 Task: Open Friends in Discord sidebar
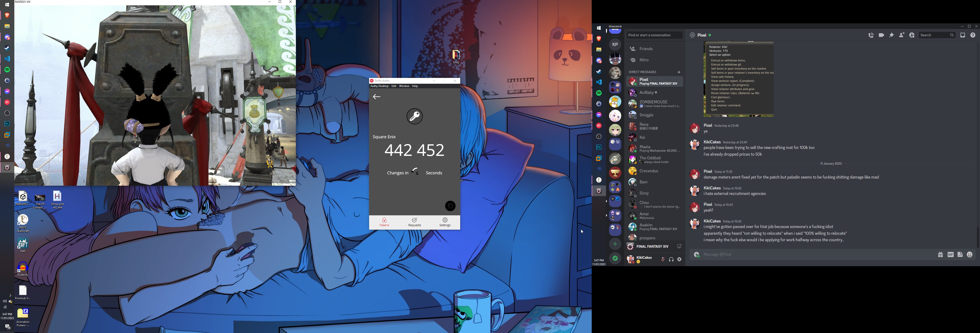click(x=654, y=49)
